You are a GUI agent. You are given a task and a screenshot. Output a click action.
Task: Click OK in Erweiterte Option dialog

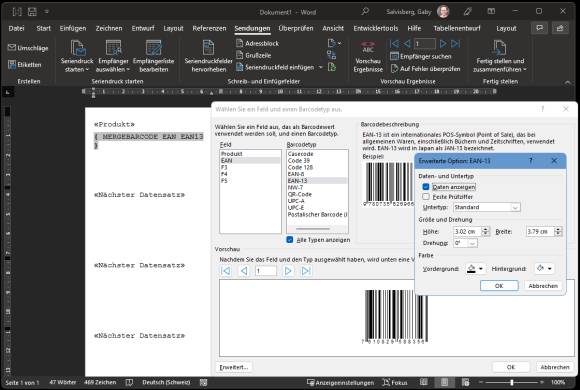pyautogui.click(x=499, y=286)
